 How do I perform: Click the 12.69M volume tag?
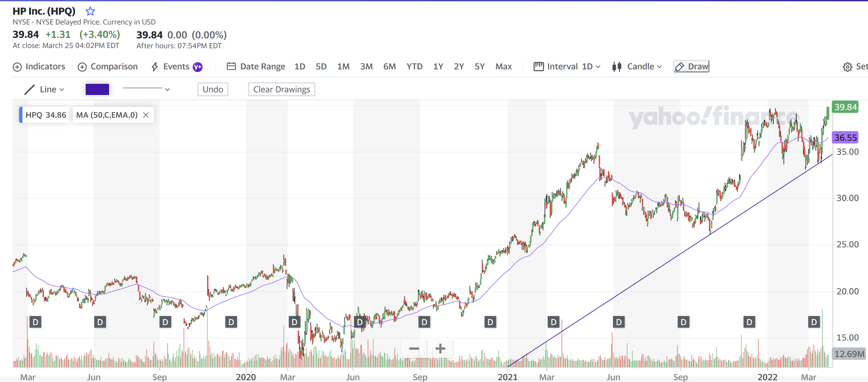[849, 354]
